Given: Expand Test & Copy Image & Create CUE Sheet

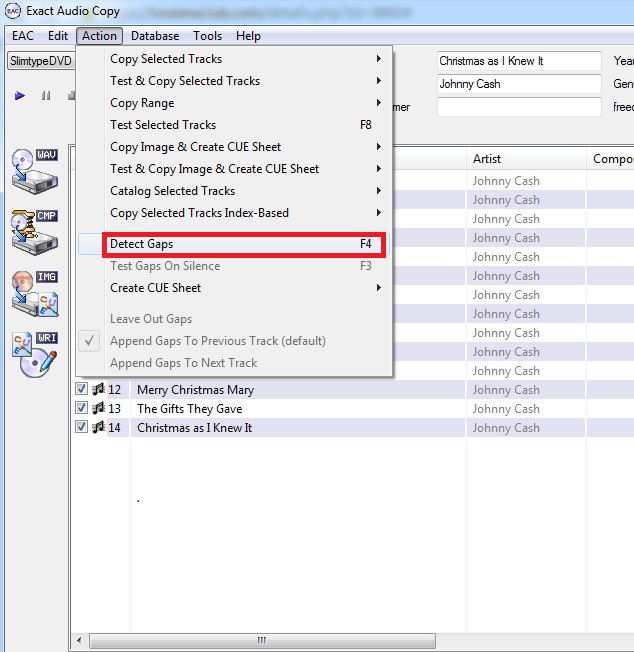Looking at the screenshot, I should click(x=379, y=169).
